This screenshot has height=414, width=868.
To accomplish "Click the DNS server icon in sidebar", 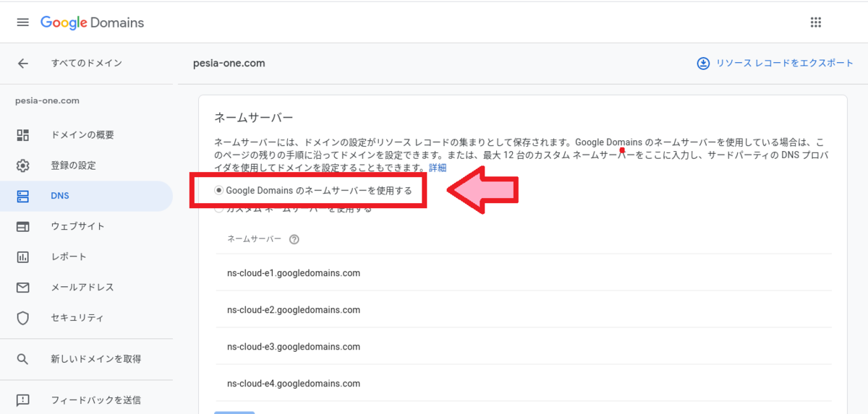I will [22, 196].
